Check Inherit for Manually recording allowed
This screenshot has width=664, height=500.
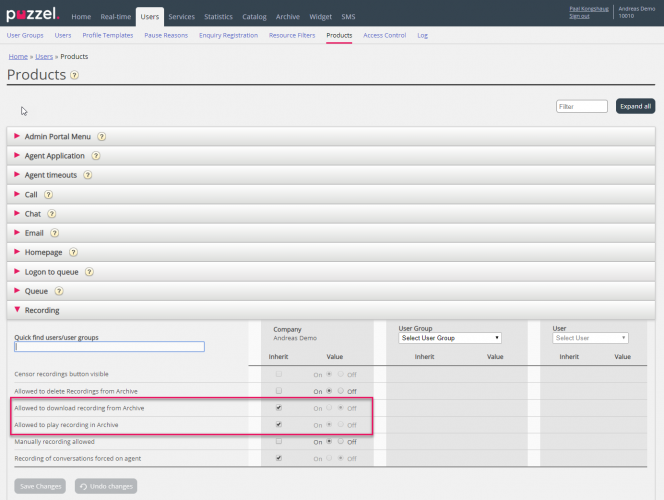[279, 440]
